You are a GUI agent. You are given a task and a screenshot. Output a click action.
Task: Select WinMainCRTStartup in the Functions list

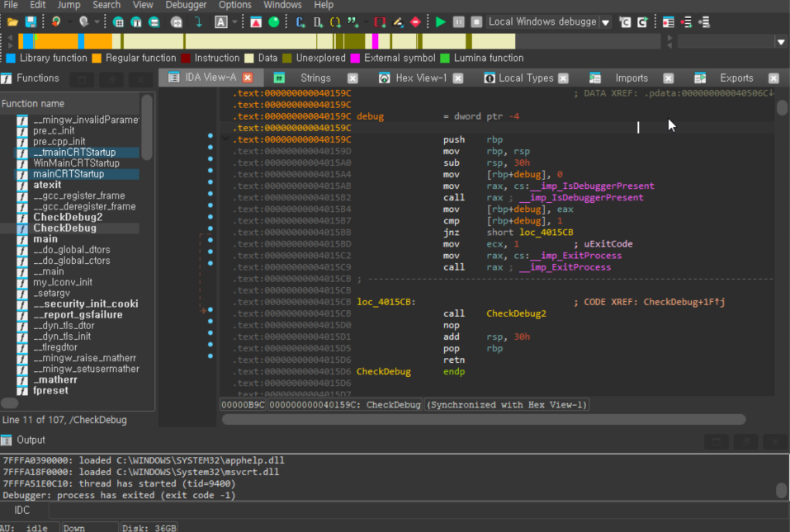click(x=76, y=163)
